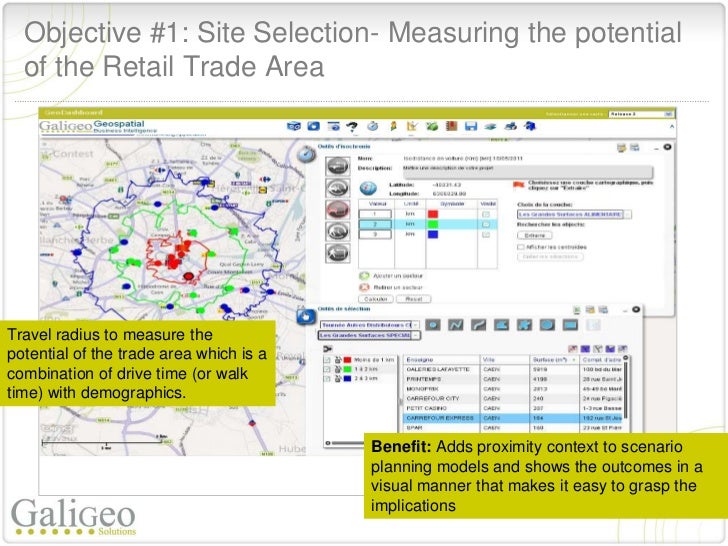Click the Extraire button
The image size is (728, 546).
coord(535,236)
